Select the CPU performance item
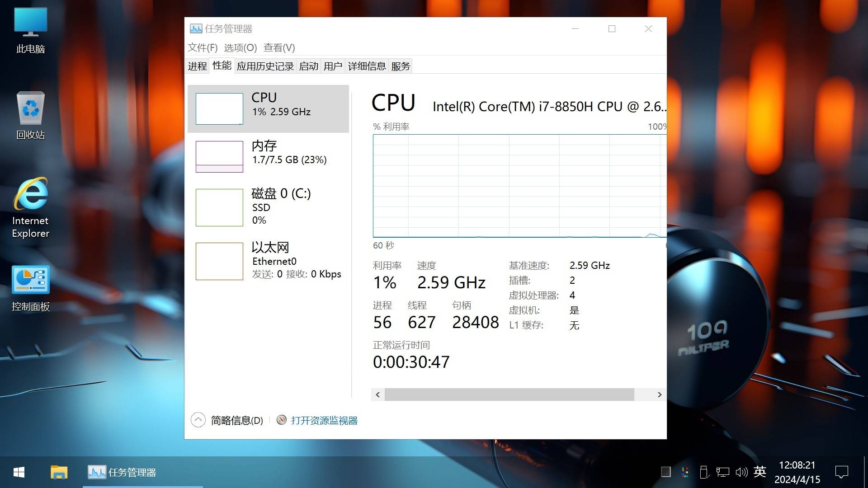 268,108
